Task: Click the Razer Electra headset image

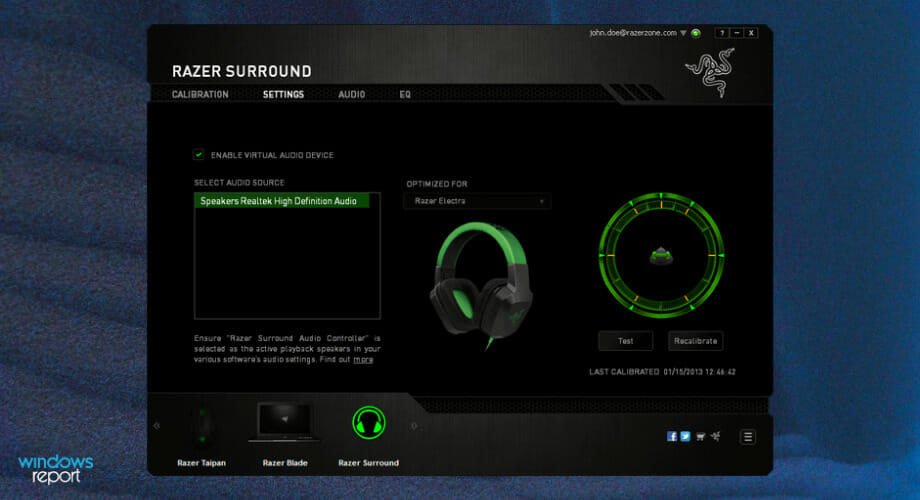Action: [481, 286]
